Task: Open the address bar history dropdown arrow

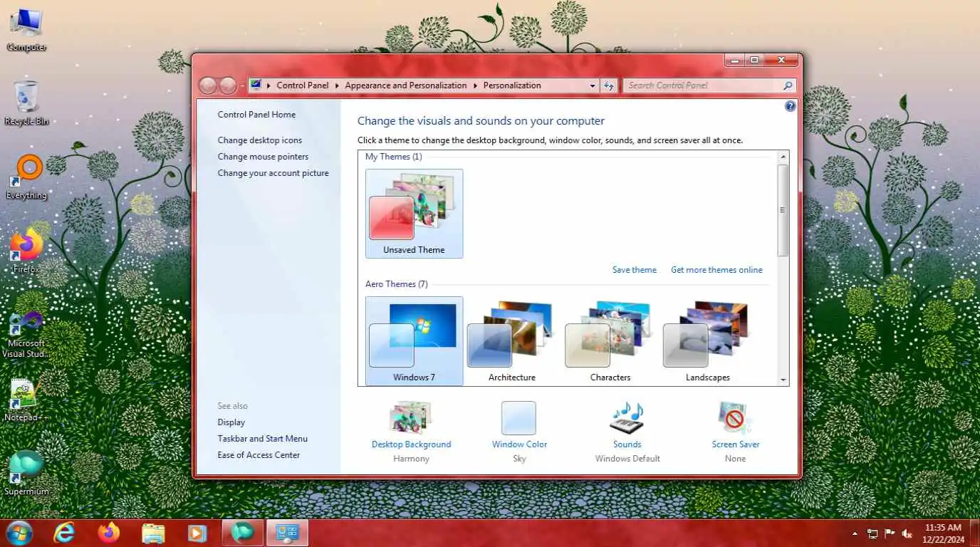Action: [x=592, y=85]
